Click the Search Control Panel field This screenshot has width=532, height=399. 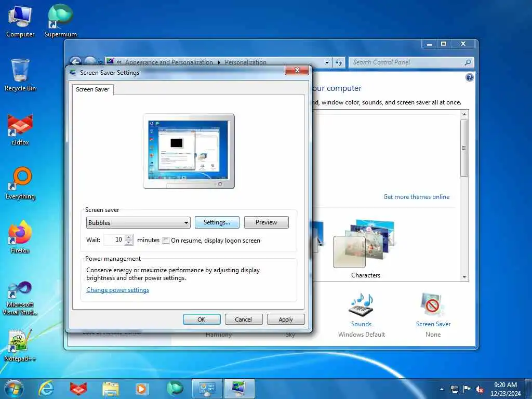click(x=407, y=62)
